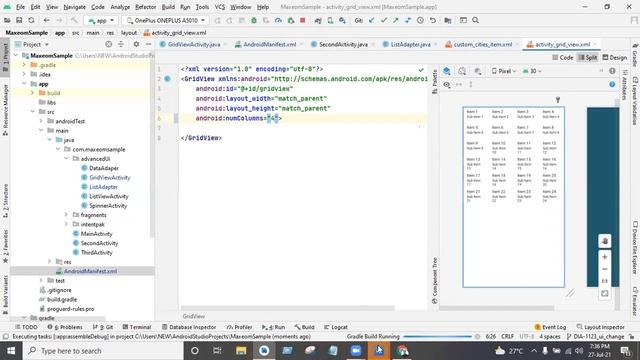Image resolution: width=640 pixels, height=360 pixels.
Task: Click the Select Opened File target icon
Action: coord(109,44)
